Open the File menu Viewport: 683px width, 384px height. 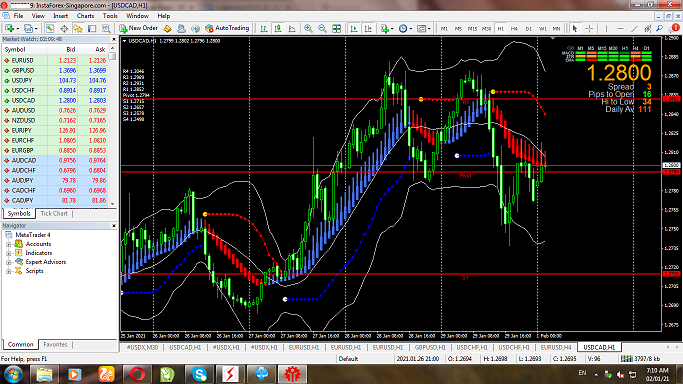click(18, 16)
